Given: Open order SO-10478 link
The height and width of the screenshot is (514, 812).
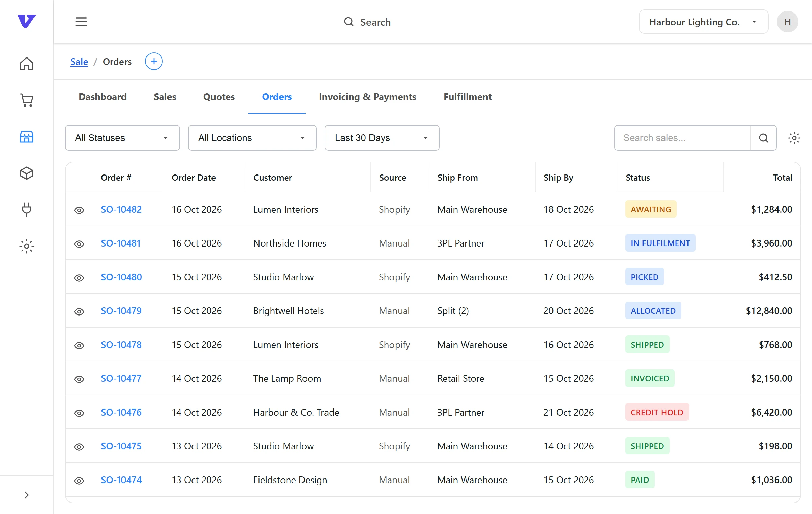Looking at the screenshot, I should tap(121, 345).
